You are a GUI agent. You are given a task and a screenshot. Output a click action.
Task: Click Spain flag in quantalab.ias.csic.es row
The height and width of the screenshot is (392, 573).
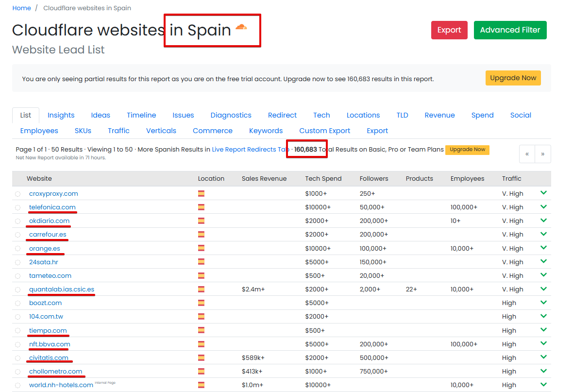pyautogui.click(x=202, y=289)
